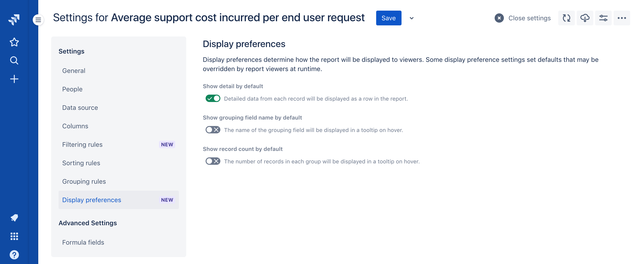Image resolution: width=644 pixels, height=264 pixels.
Task: Enable Show record count by default toggle
Action: [213, 161]
